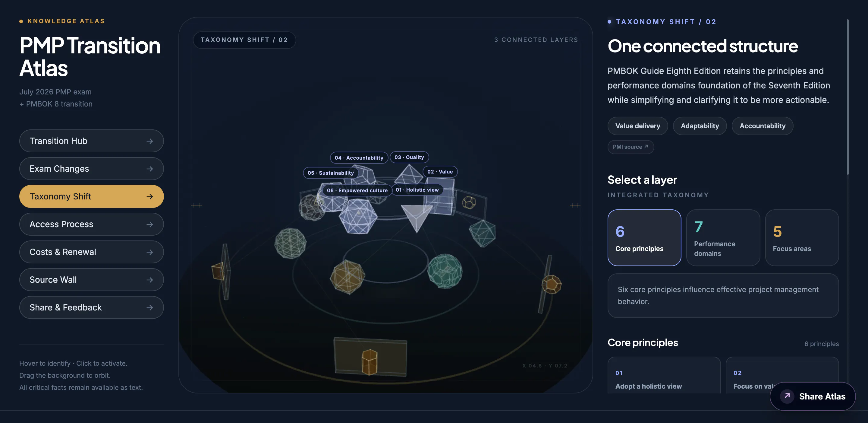Screen dimensions: 868x423
Task: Click the TAXONOMY SHIFT / 02 badge on canvas
Action: tap(244, 40)
